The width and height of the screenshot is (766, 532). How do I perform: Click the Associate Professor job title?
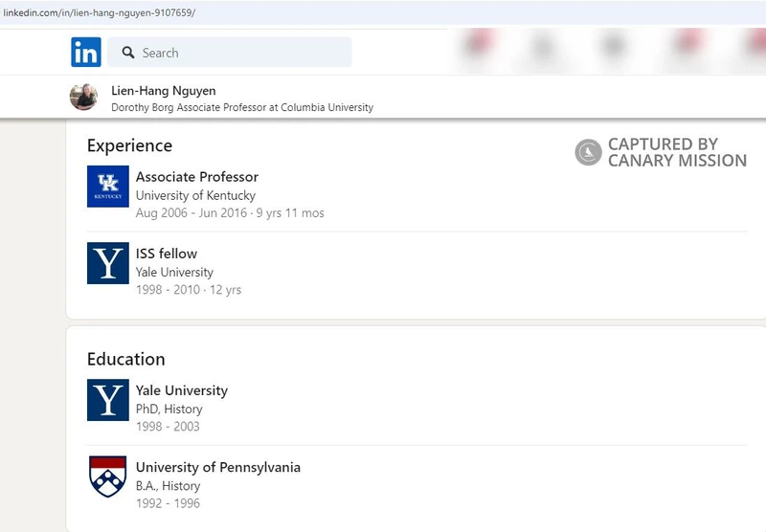(197, 177)
